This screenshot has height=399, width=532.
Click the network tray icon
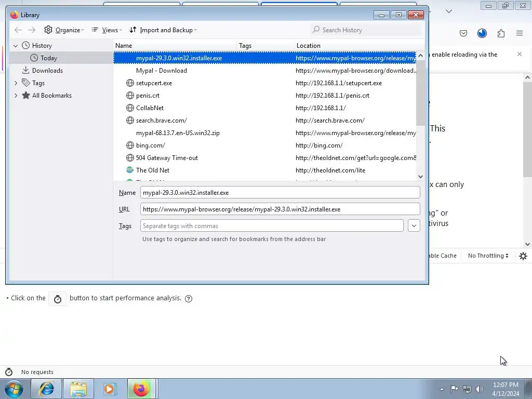click(x=467, y=389)
